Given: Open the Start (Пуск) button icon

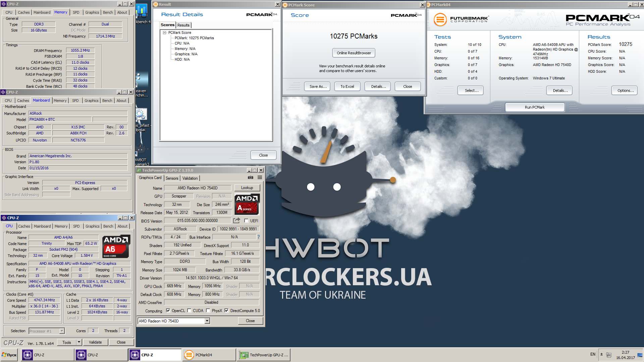Looking at the screenshot, I should tap(9, 355).
